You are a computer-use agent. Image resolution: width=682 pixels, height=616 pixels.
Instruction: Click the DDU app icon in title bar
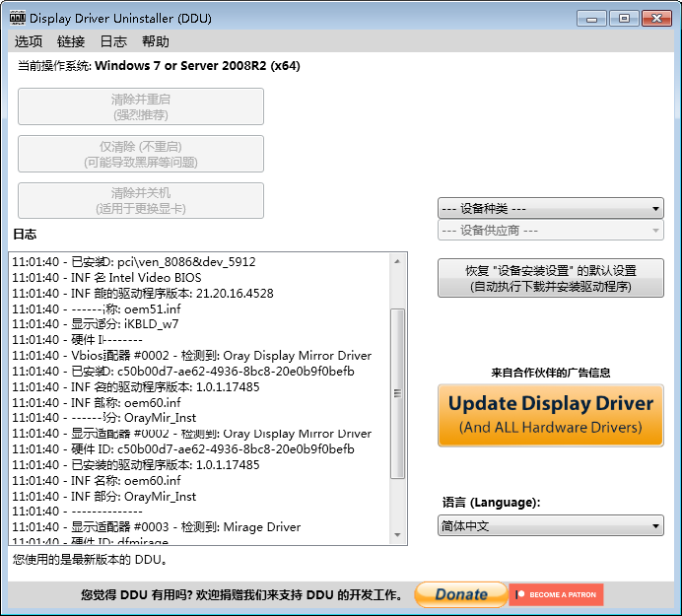pyautogui.click(x=16, y=18)
